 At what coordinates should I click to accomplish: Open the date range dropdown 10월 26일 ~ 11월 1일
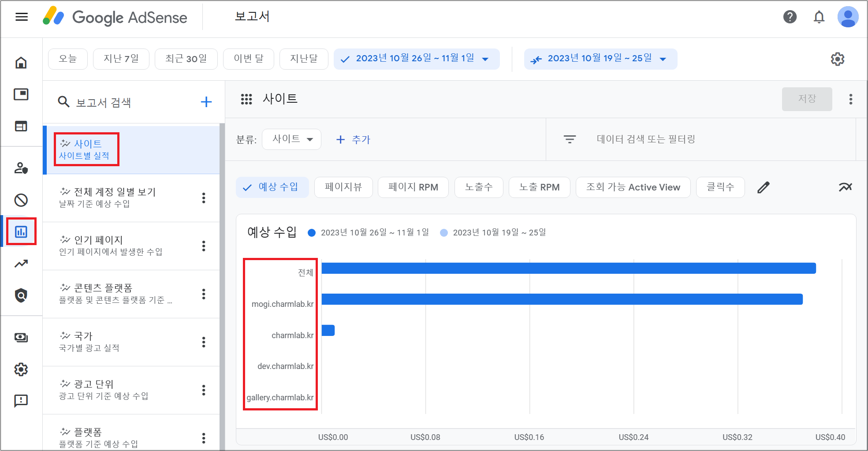417,59
